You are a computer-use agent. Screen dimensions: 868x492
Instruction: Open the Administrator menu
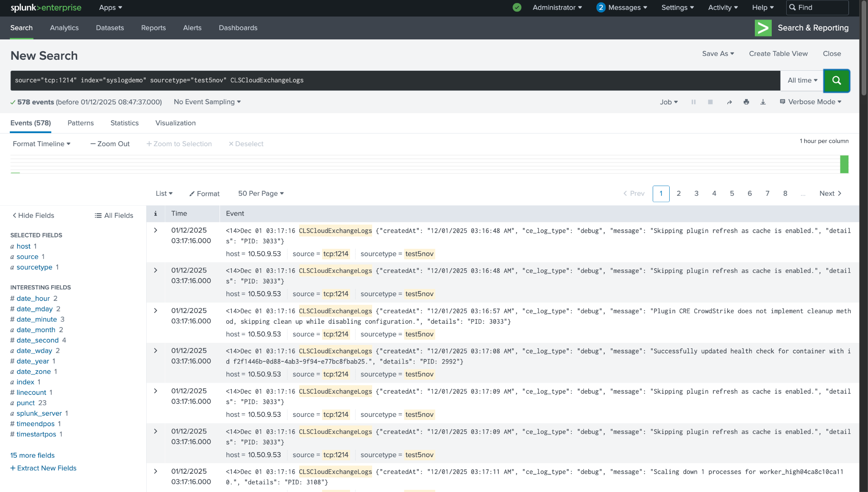click(557, 8)
